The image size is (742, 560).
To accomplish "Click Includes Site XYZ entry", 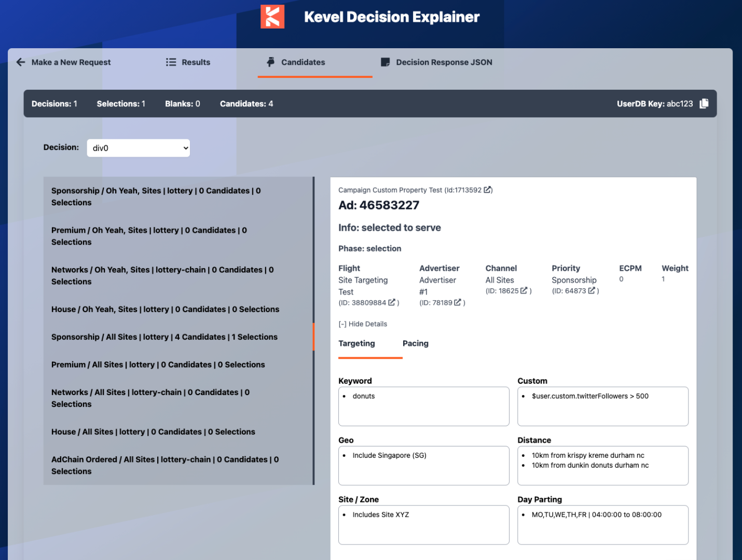I will point(381,514).
